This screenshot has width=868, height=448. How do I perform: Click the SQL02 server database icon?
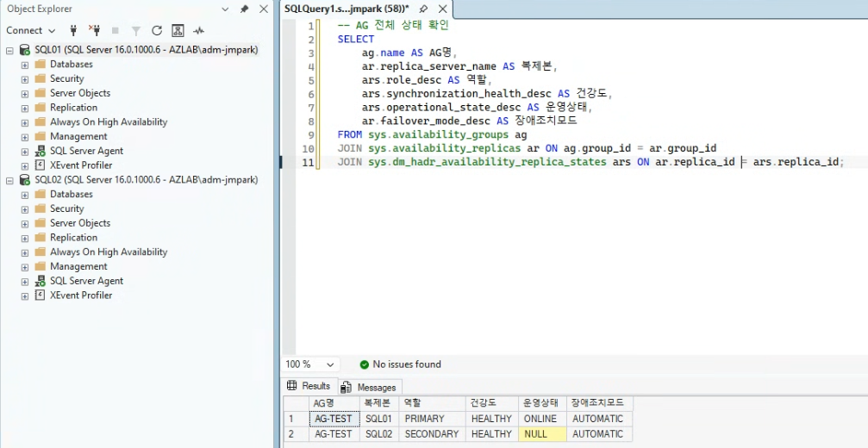pyautogui.click(x=25, y=180)
